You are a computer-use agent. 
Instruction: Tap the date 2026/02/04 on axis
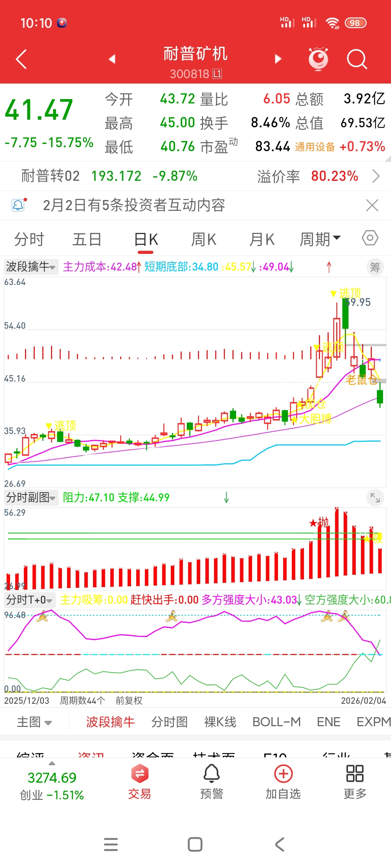coord(363,701)
